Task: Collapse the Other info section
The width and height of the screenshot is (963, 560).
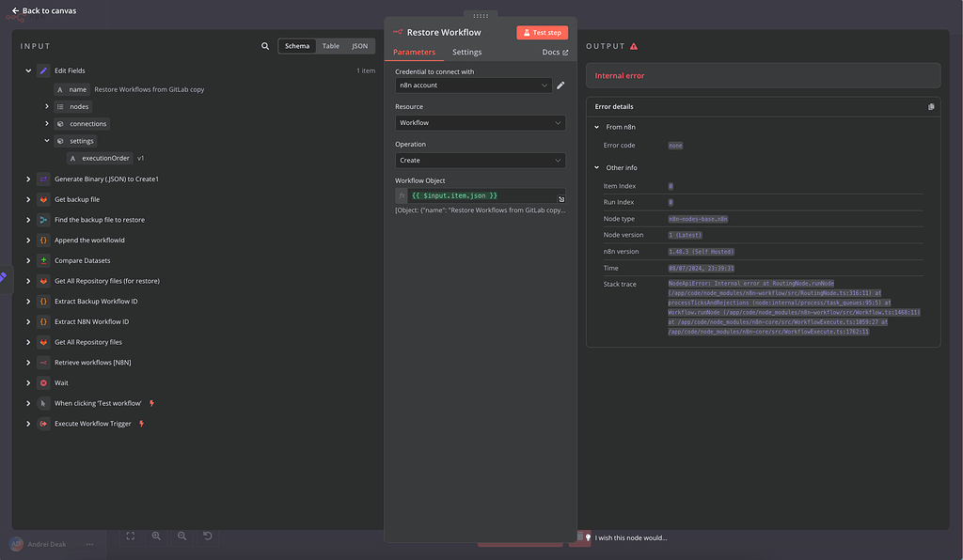Action: coord(596,168)
